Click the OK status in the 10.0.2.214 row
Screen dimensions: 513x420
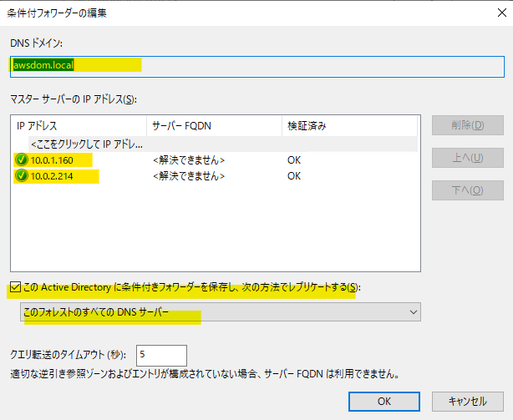click(x=294, y=176)
